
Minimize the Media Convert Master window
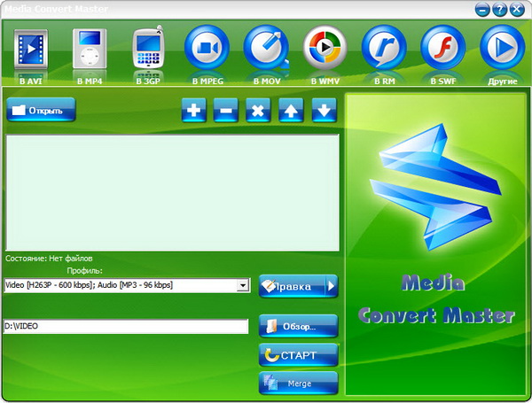coord(482,10)
